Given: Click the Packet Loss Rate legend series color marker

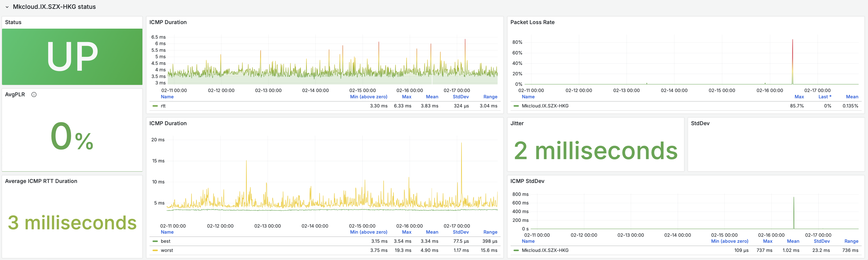Looking at the screenshot, I should [516, 106].
